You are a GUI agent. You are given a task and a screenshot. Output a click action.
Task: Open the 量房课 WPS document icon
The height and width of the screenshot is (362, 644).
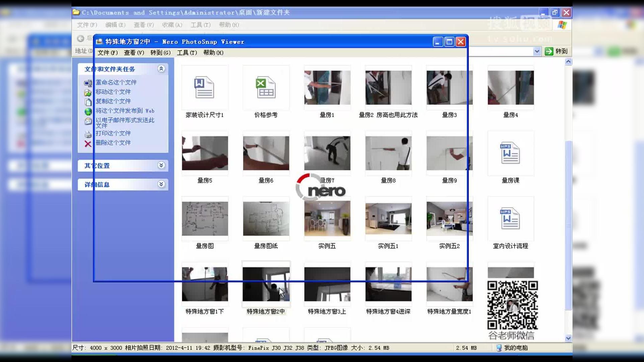(x=510, y=153)
